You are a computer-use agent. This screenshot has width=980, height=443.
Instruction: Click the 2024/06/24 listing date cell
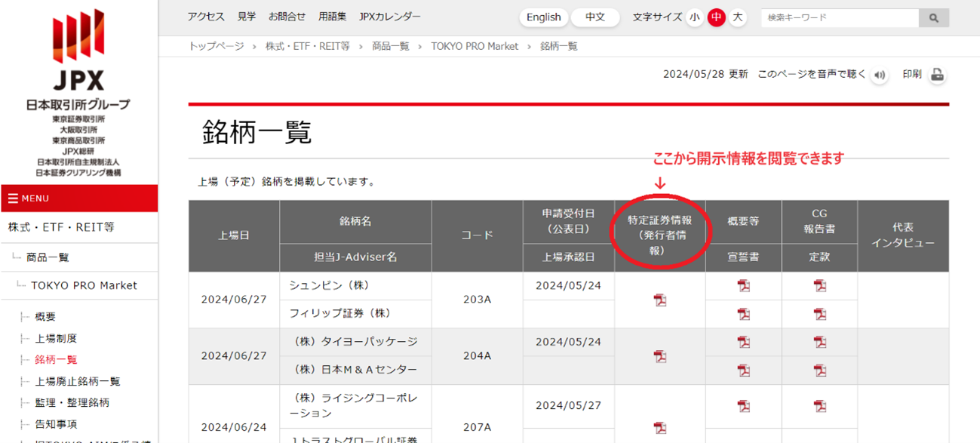click(x=234, y=427)
